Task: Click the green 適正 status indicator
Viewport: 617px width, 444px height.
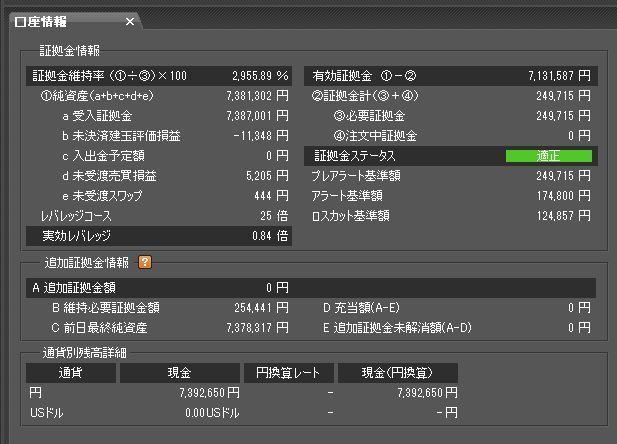Action: tap(549, 156)
